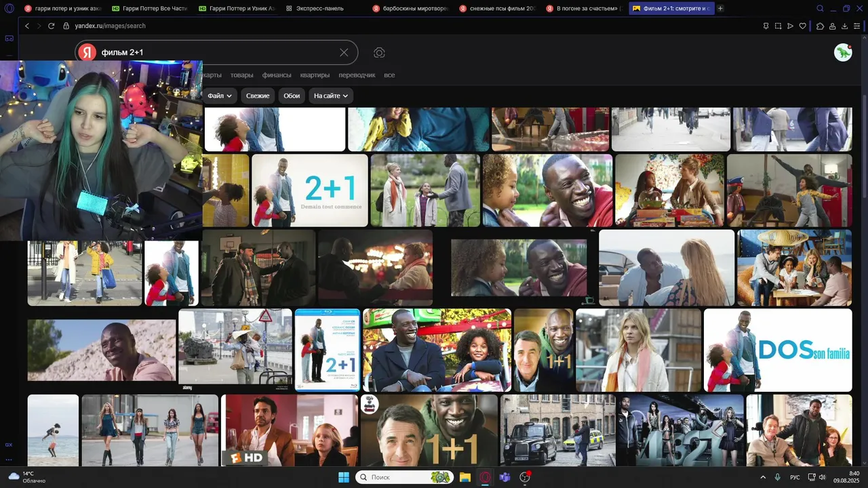Open the Opera GX main menu icon

click(9, 8)
